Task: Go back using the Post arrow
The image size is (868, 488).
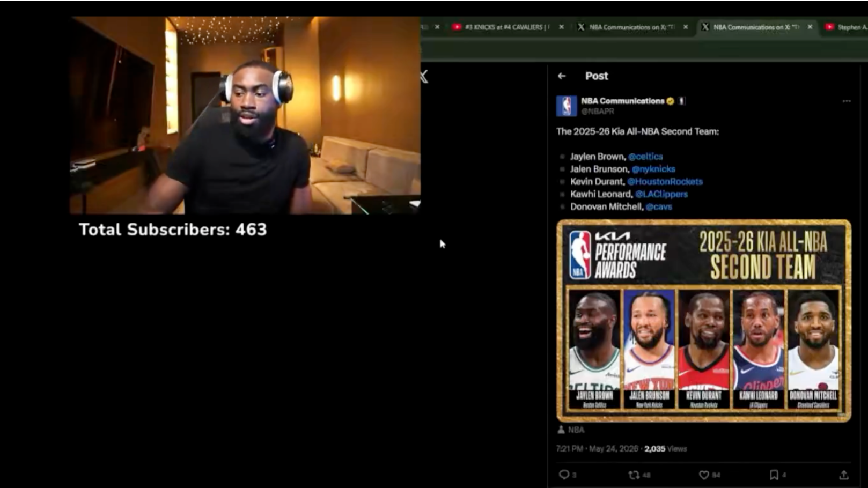Action: 562,76
